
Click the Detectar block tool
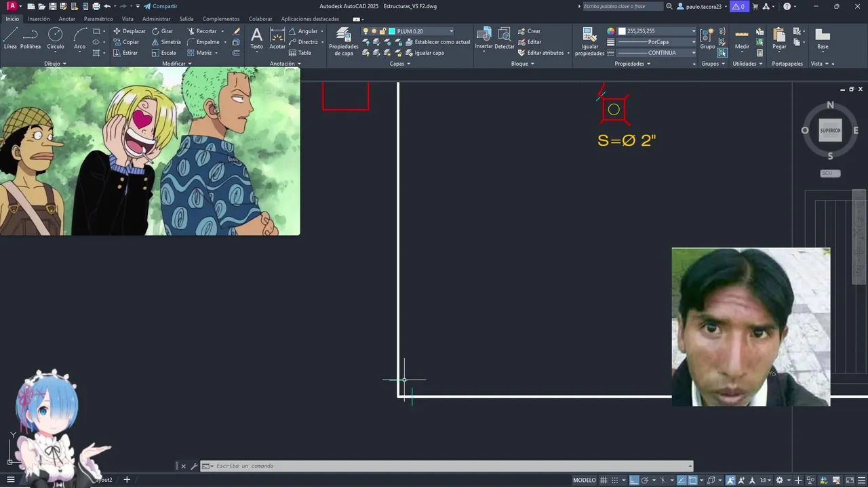click(505, 39)
